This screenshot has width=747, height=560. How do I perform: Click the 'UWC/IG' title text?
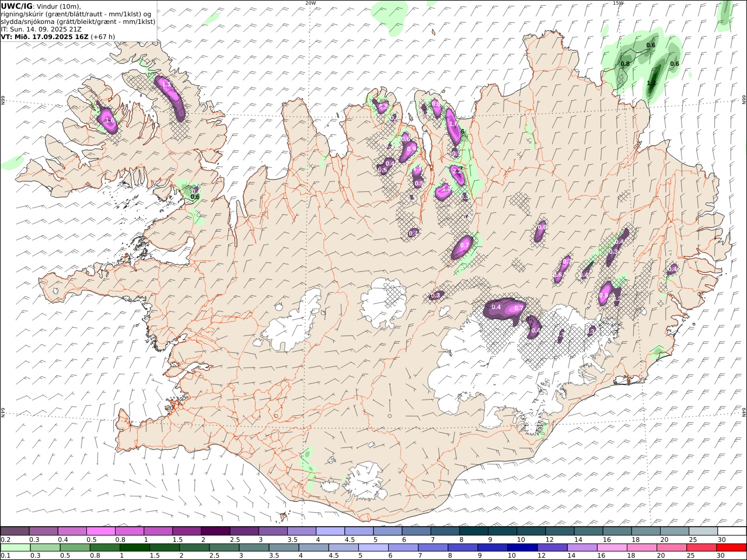pos(17,6)
